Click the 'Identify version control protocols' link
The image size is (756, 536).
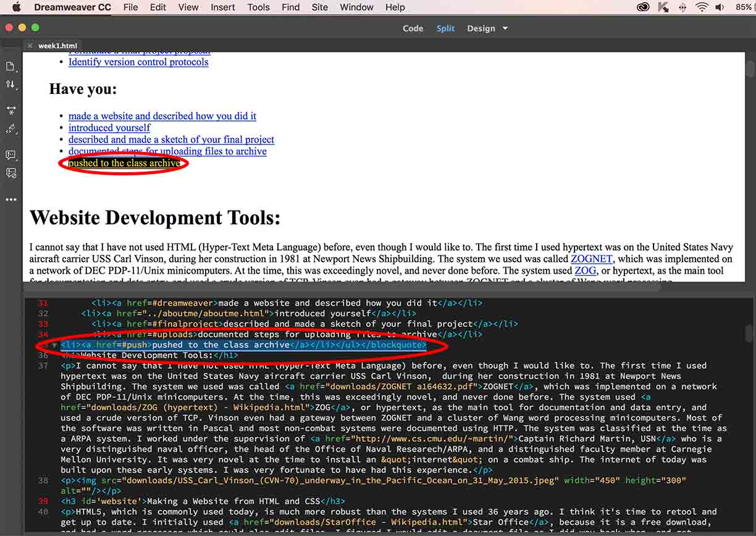click(x=138, y=62)
